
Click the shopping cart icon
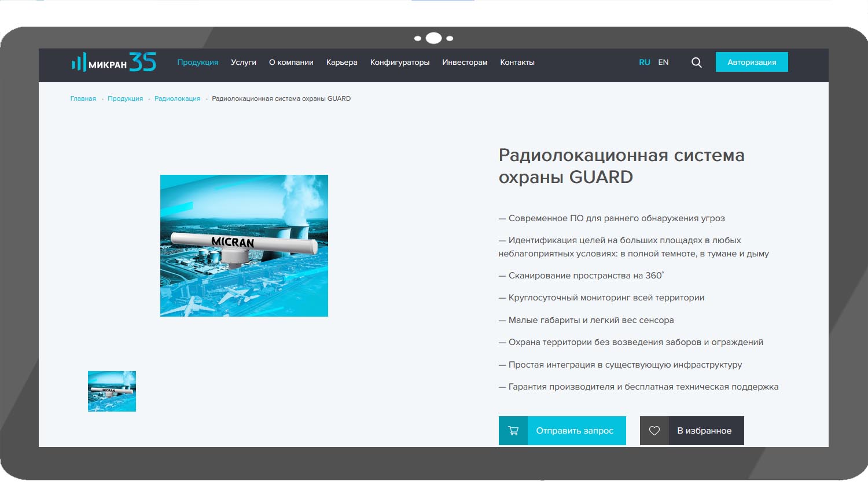tap(513, 431)
